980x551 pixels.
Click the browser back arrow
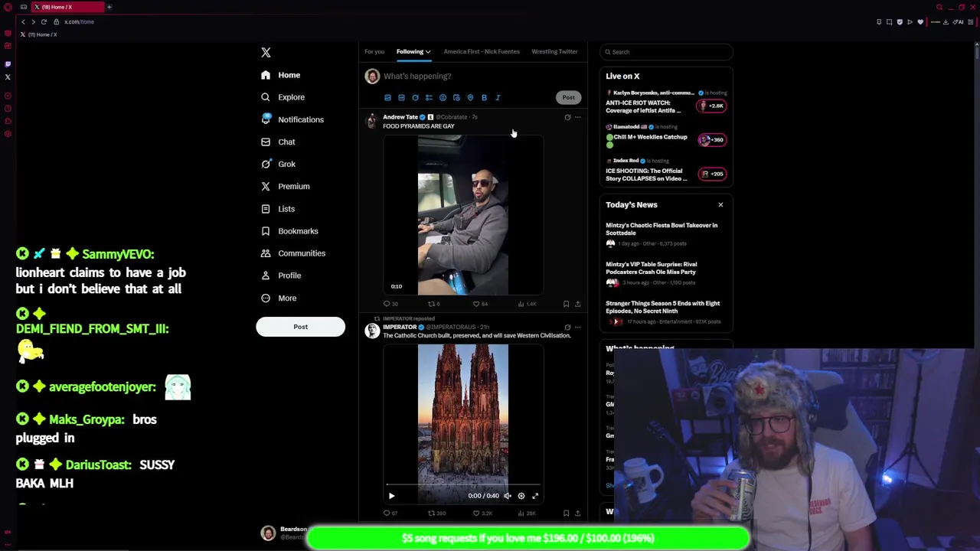[23, 21]
